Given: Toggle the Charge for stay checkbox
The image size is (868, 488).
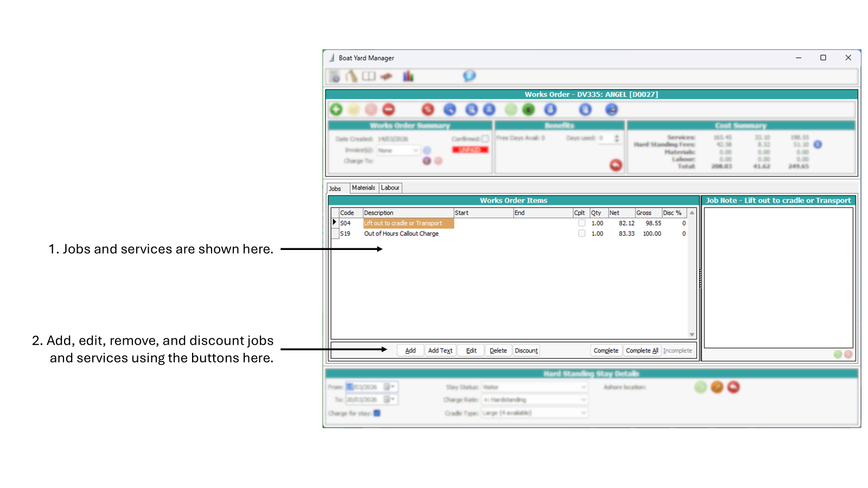Looking at the screenshot, I should coord(377,413).
